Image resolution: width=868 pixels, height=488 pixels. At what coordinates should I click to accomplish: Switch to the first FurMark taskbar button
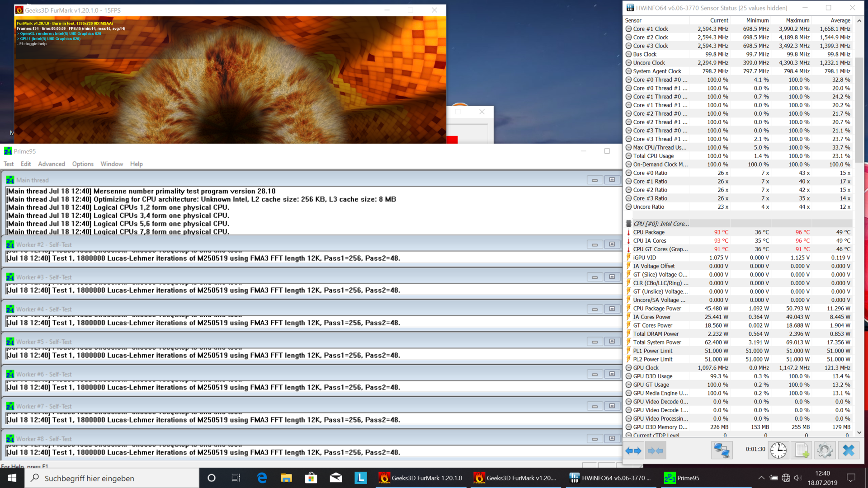(x=421, y=478)
